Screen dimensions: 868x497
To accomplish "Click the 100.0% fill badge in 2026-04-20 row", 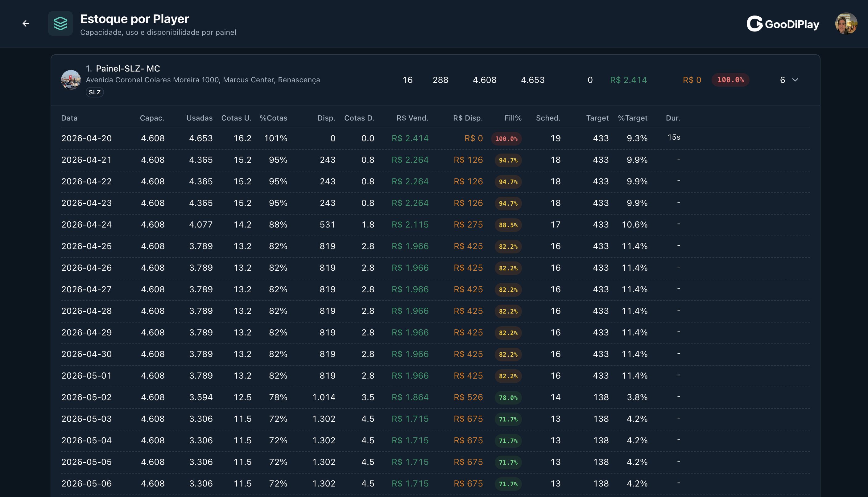I will [x=506, y=139].
